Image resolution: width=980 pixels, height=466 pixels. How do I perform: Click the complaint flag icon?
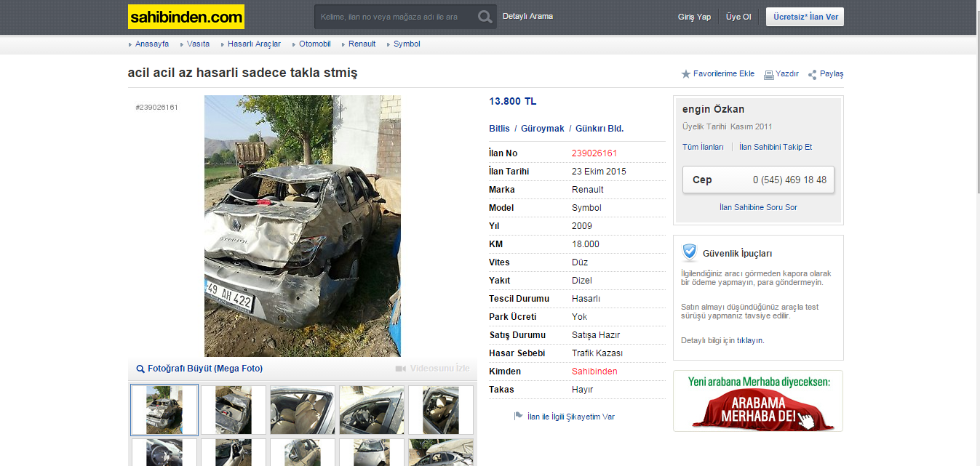point(518,417)
